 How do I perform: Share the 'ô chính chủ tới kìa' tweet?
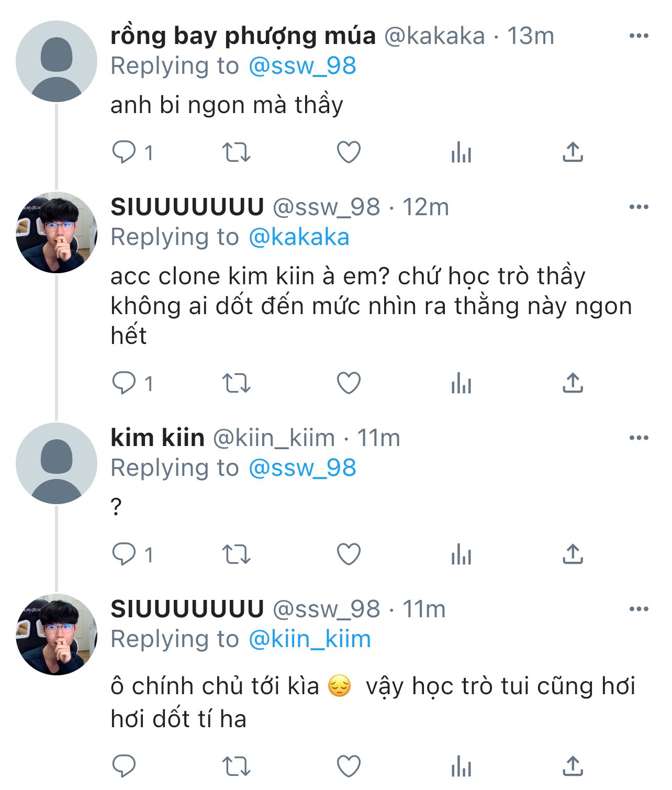[573, 766]
